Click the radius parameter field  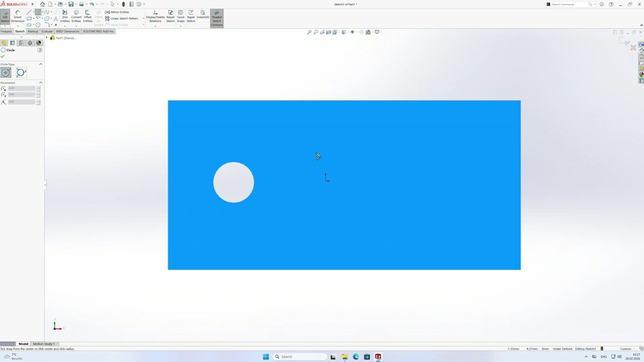(21, 102)
